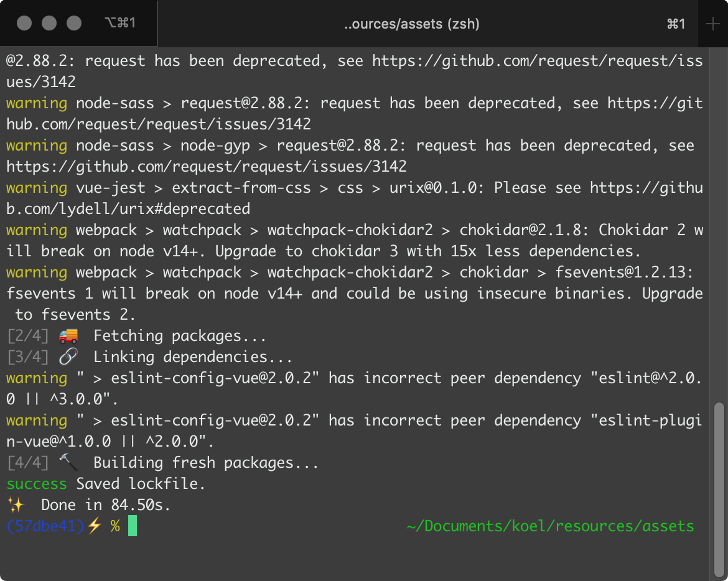Screen dimensions: 728x581
Task: Click the ⌥⌘1 badge in the tab bar
Action: pyautogui.click(x=120, y=23)
